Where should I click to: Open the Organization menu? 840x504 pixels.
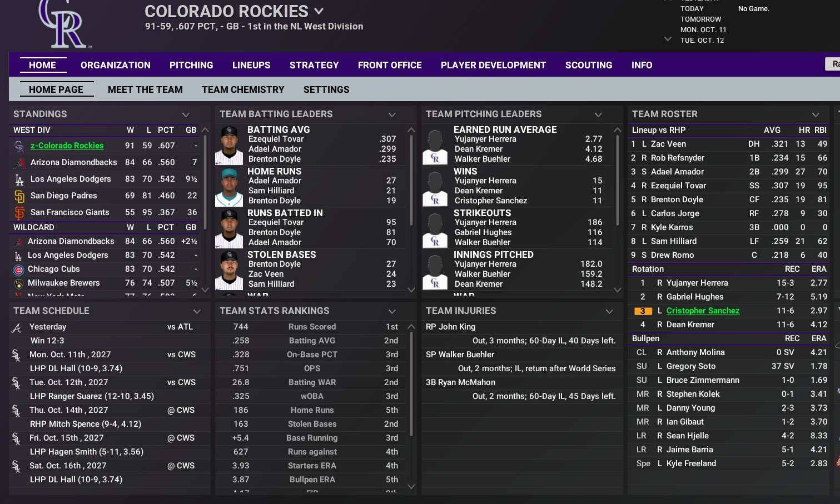coord(116,65)
